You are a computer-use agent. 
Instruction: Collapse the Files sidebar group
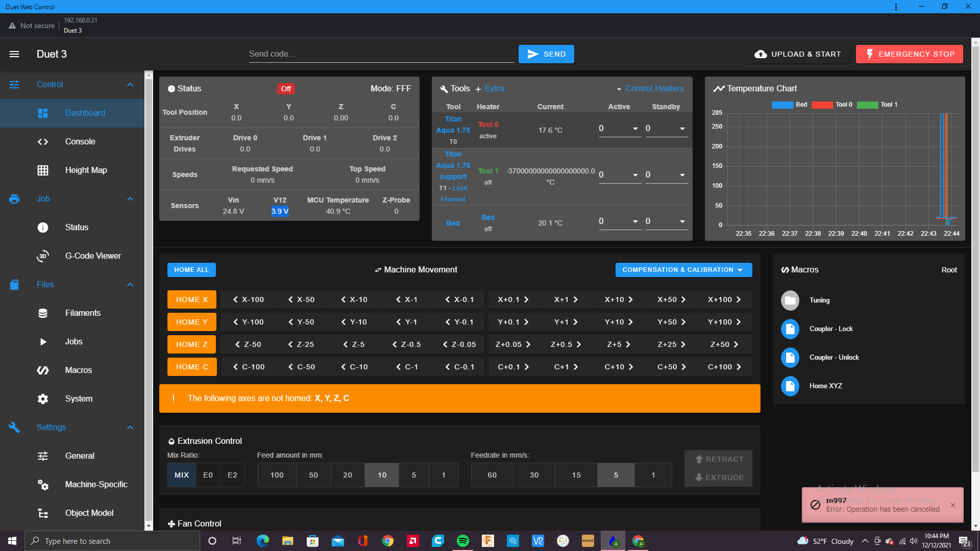[130, 285]
